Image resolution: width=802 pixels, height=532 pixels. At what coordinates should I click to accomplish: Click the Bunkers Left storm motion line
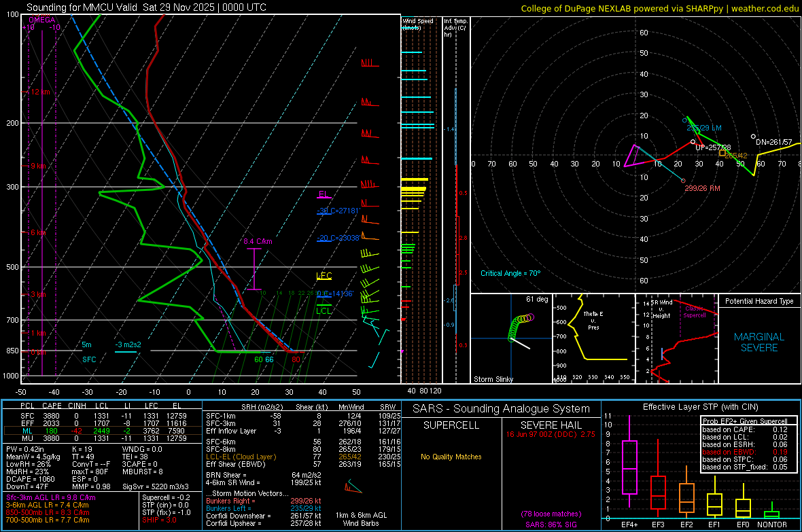point(264,508)
